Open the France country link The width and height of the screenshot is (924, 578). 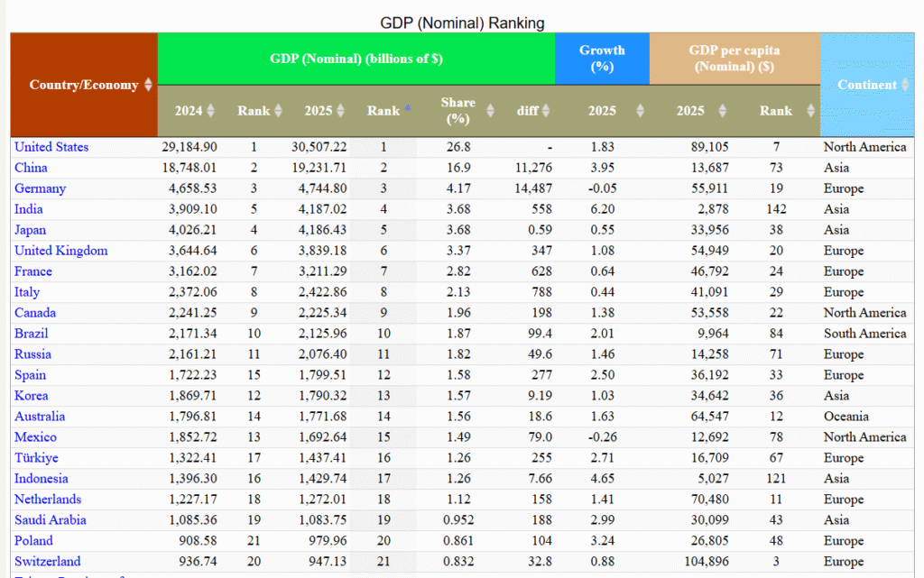coord(33,271)
